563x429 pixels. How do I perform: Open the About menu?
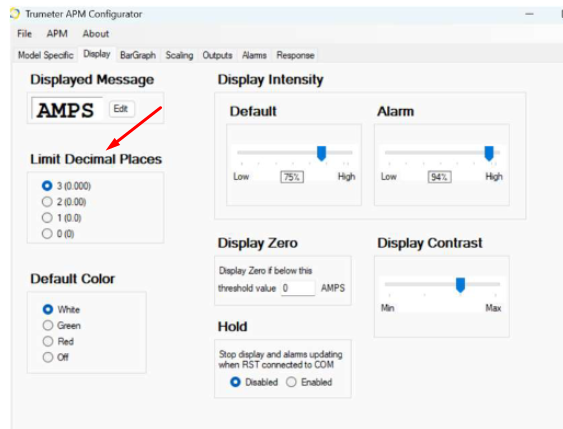click(x=96, y=34)
